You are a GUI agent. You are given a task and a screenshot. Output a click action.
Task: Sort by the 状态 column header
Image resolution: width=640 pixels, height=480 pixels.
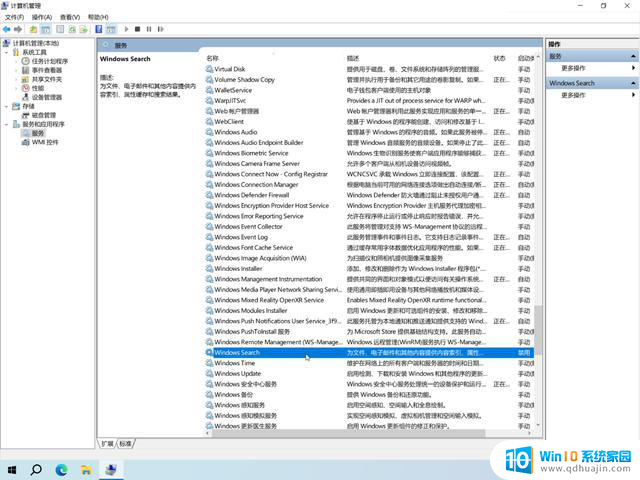[500, 58]
